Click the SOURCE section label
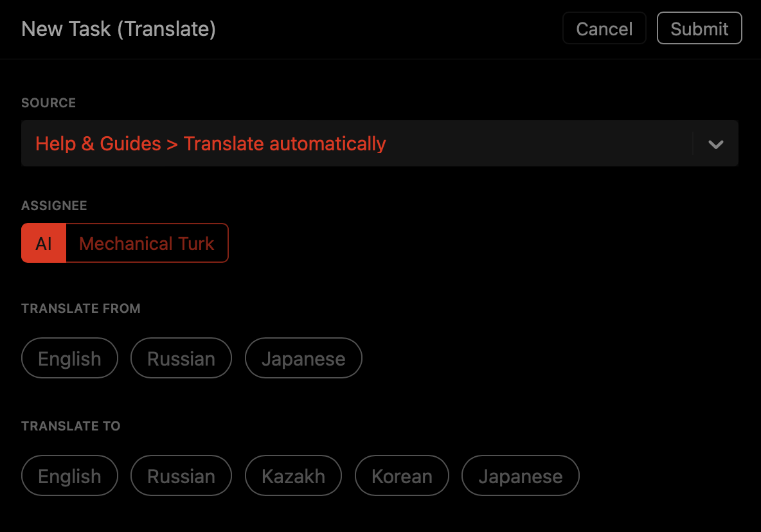The width and height of the screenshot is (761, 532). coord(49,103)
